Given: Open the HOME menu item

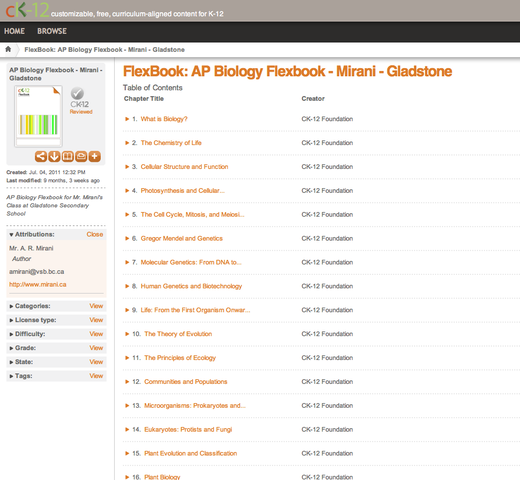Looking at the screenshot, I should [14, 31].
